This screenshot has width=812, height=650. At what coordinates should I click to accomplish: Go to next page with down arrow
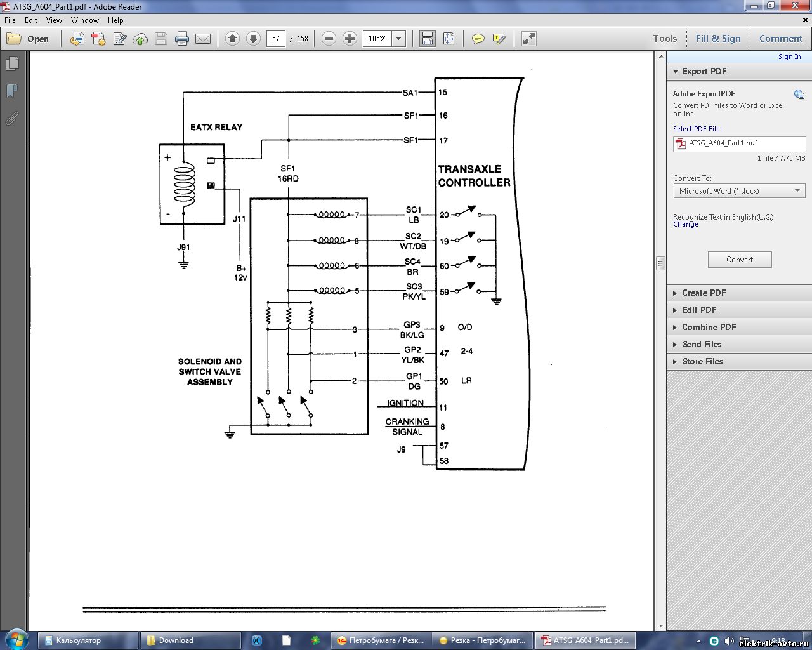pyautogui.click(x=253, y=39)
